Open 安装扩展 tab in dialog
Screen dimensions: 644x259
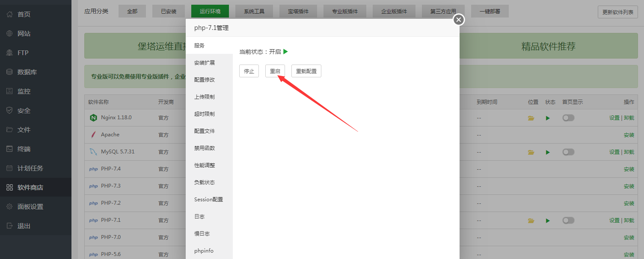209,63
